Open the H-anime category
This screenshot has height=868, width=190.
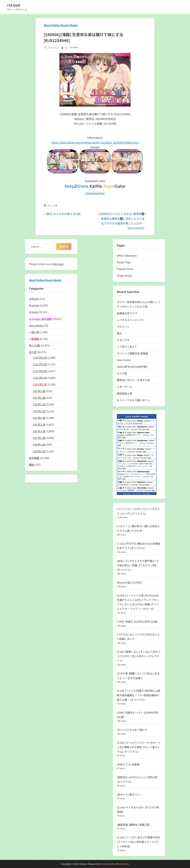point(34,306)
